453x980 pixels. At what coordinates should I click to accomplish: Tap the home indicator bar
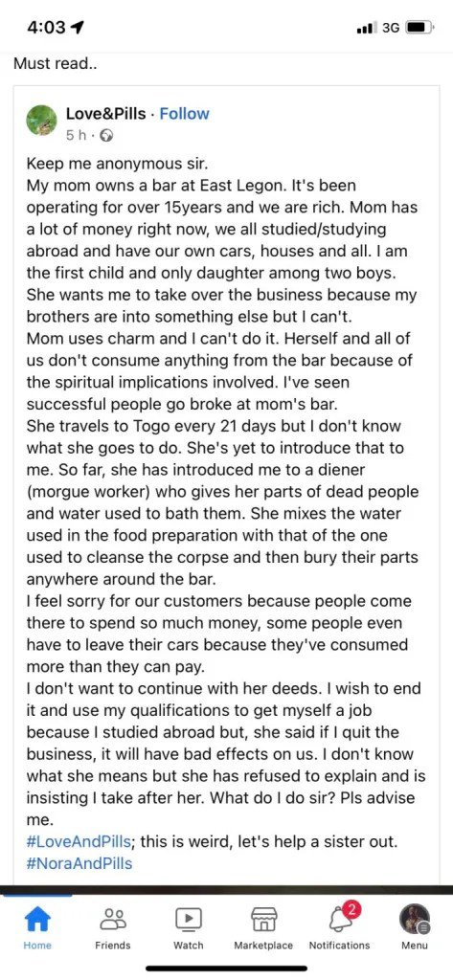coord(226,969)
